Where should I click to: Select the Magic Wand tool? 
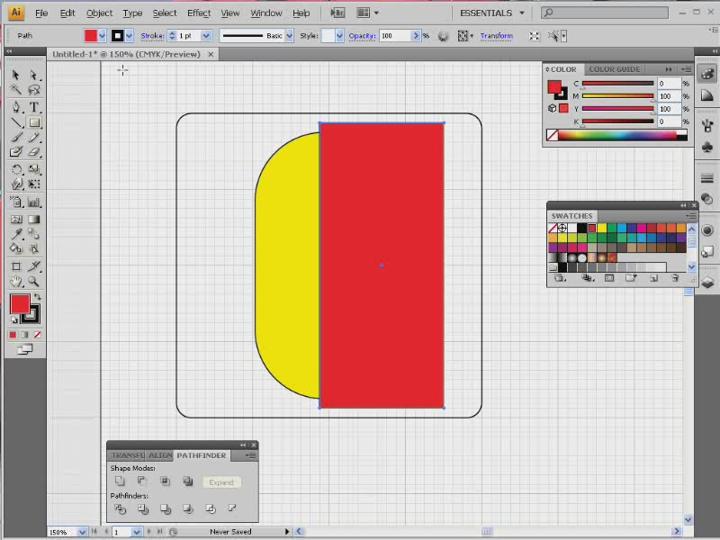click(x=16, y=90)
